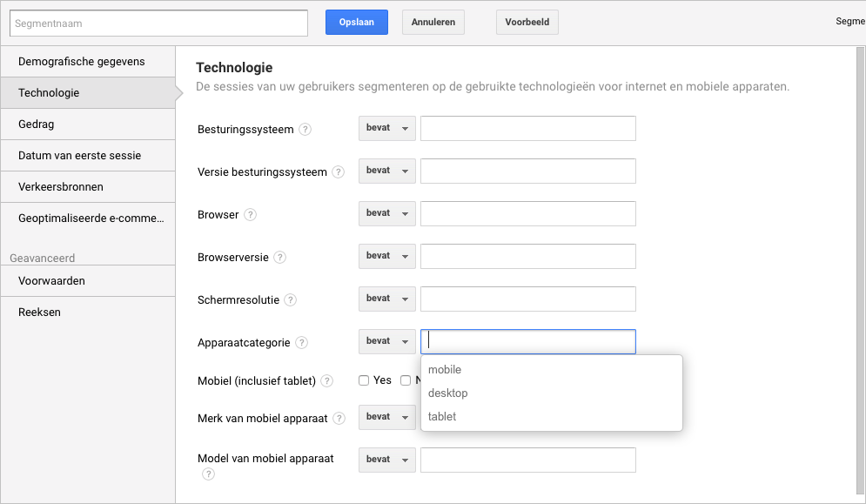This screenshot has width=866, height=504.
Task: Open bevat dropdown for Schermresolutie
Action: 387,299
